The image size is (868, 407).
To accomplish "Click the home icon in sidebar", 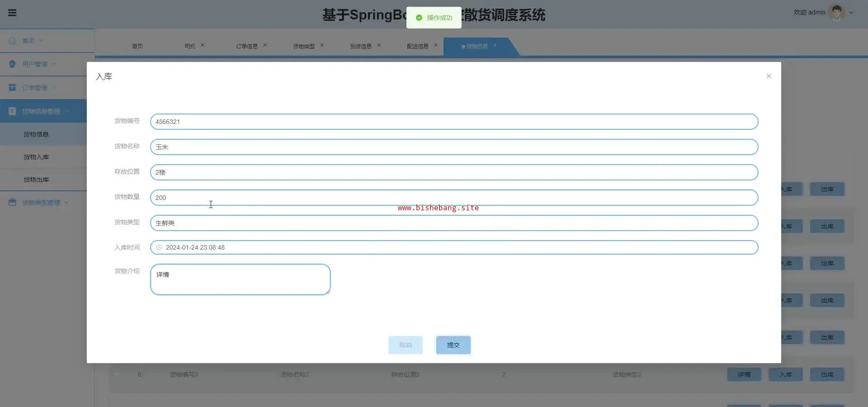I will click(12, 40).
